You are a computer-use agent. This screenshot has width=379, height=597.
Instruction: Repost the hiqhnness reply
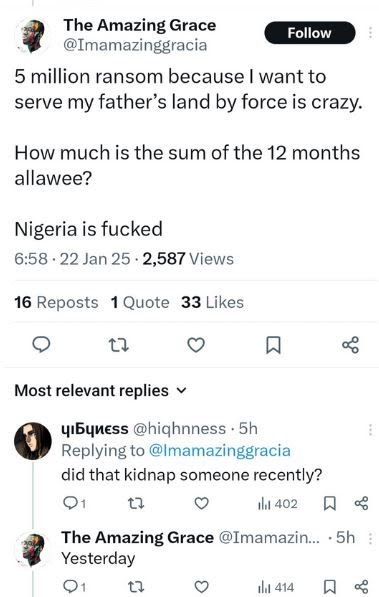pos(136,504)
